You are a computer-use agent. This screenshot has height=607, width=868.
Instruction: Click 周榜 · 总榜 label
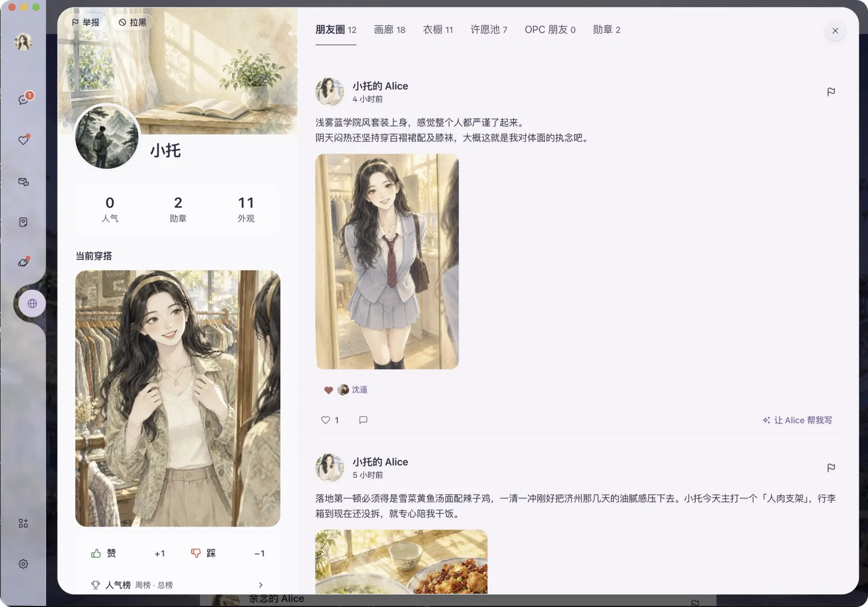coord(154,585)
